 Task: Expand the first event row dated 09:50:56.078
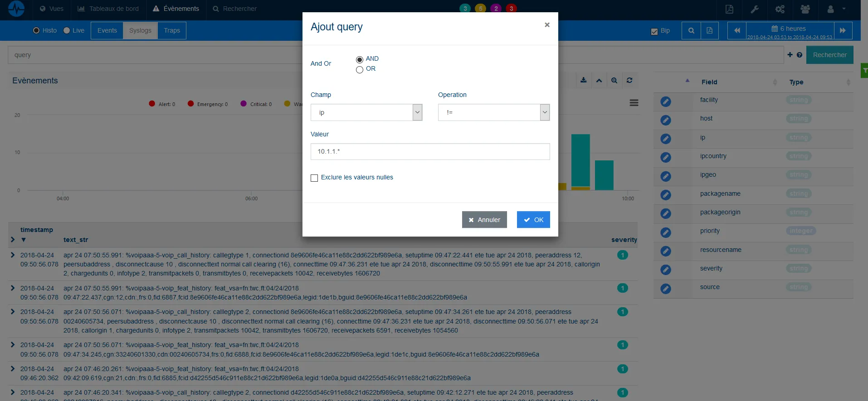click(x=13, y=255)
